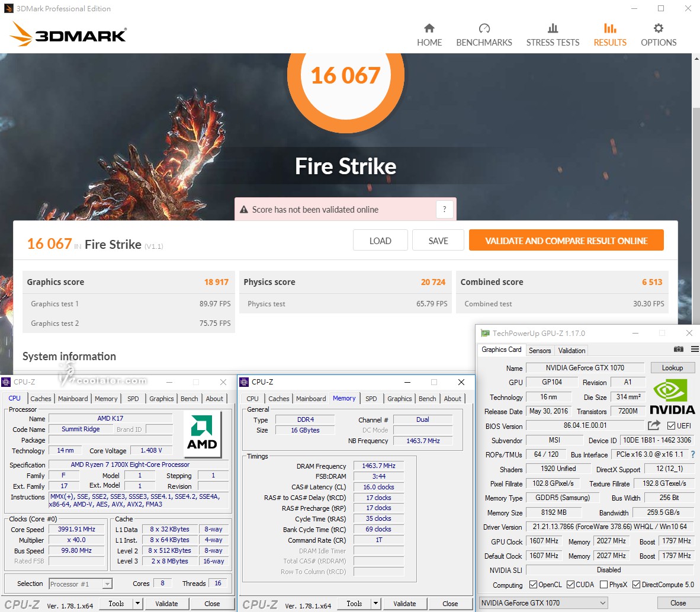Image resolution: width=700 pixels, height=612 pixels.
Task: Click Close button in Memory CPU-Z
Action: tap(450, 604)
